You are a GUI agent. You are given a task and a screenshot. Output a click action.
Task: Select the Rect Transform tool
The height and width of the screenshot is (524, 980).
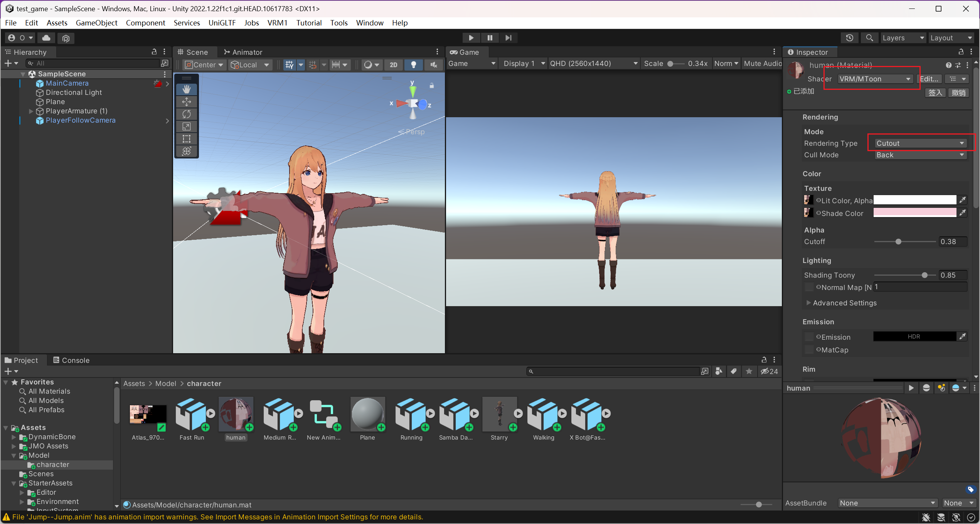pos(187,139)
